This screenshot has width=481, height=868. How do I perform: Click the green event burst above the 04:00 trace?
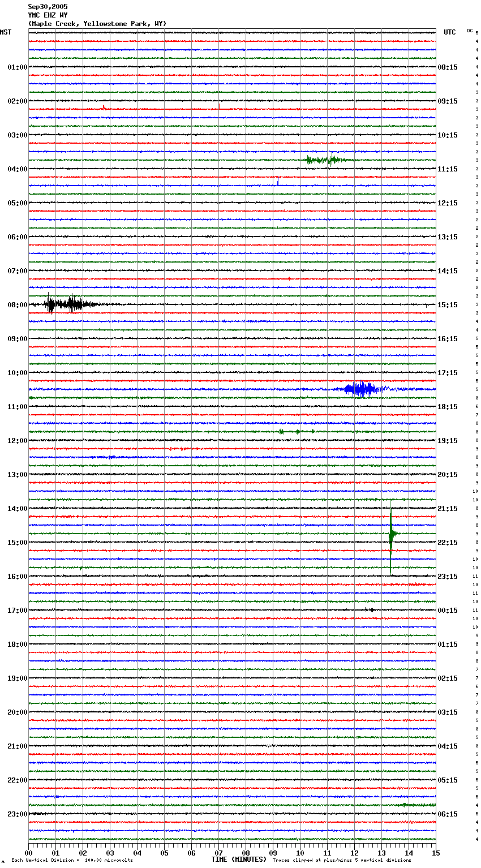pyautogui.click(x=327, y=160)
